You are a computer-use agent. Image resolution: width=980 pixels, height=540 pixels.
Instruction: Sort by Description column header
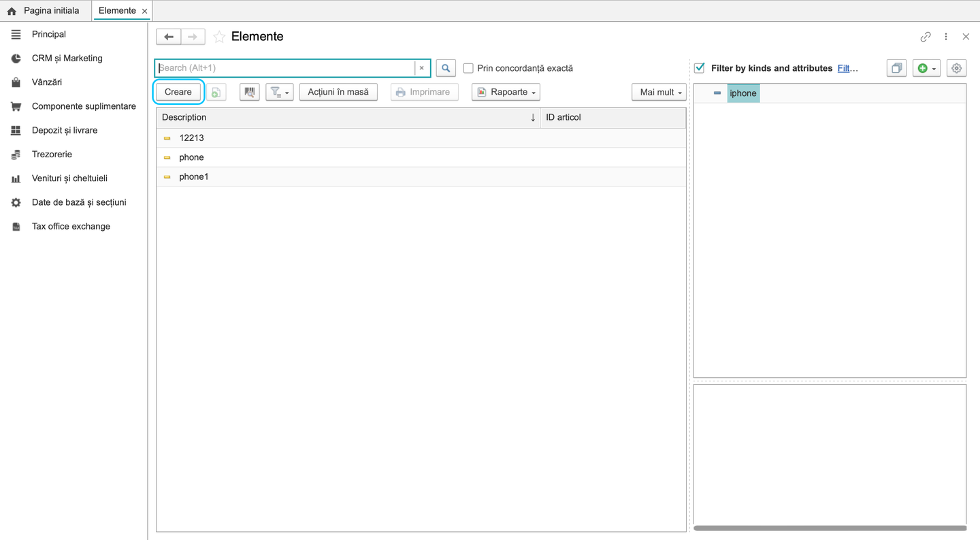[348, 118]
